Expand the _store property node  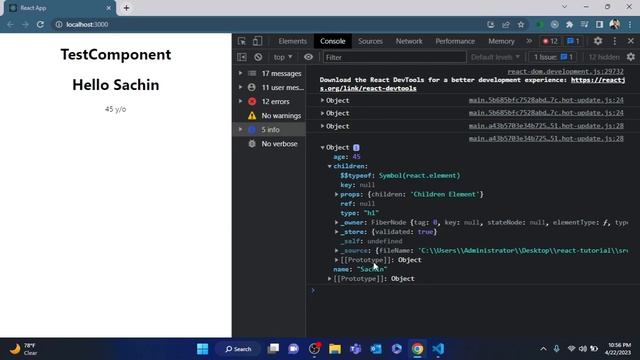pyautogui.click(x=337, y=232)
